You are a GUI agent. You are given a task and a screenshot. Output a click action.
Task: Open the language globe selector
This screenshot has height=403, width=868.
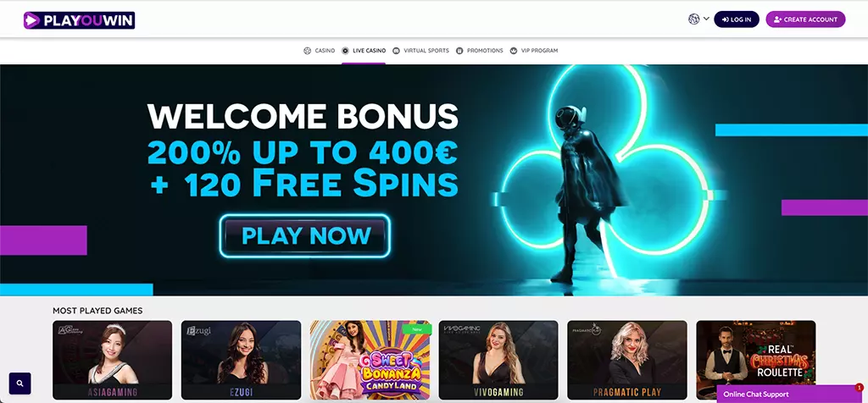[x=693, y=19]
